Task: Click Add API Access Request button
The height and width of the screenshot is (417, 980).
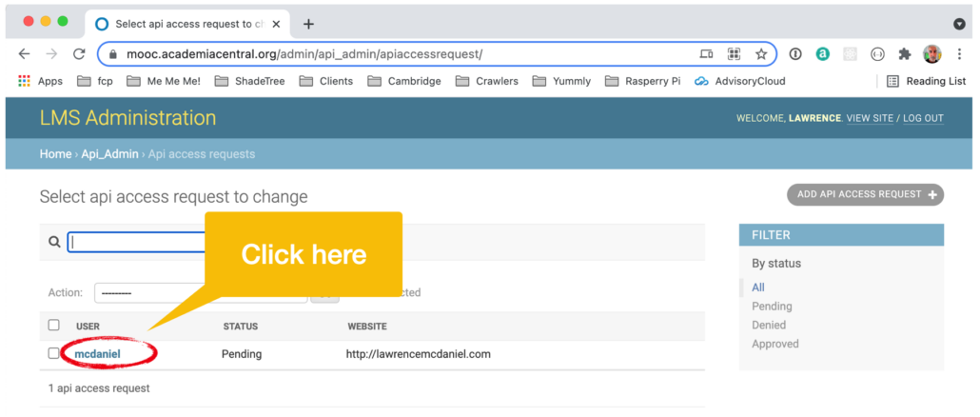Action: coord(865,194)
